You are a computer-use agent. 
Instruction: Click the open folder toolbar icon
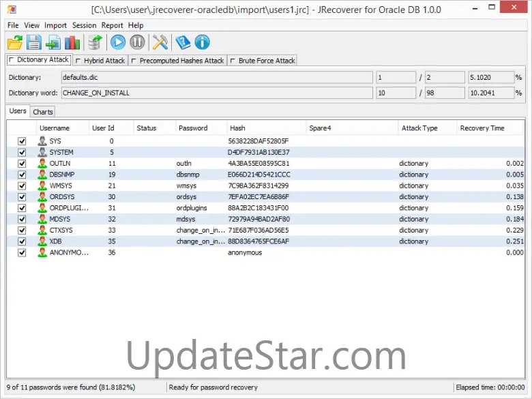(x=15, y=42)
